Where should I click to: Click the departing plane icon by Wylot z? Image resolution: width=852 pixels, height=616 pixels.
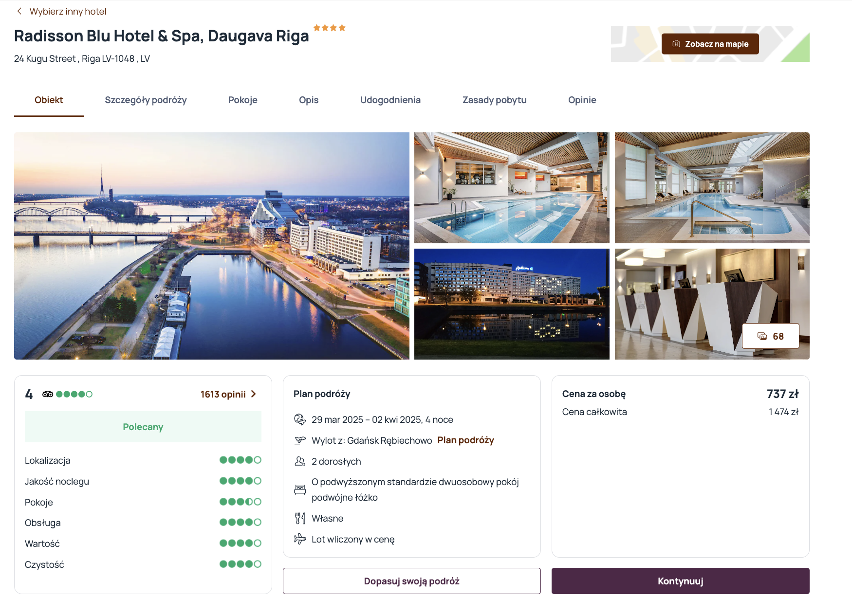point(300,440)
